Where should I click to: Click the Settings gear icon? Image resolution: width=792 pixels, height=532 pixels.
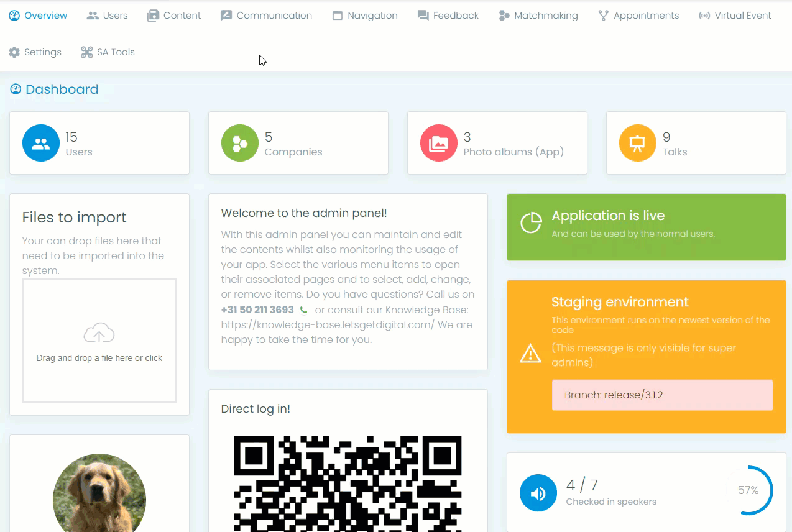(14, 52)
